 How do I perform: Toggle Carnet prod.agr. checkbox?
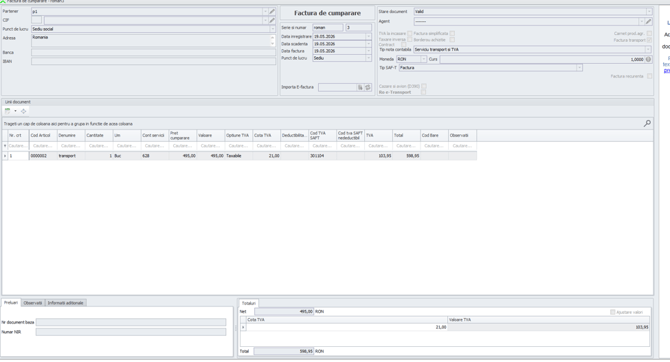click(x=649, y=33)
